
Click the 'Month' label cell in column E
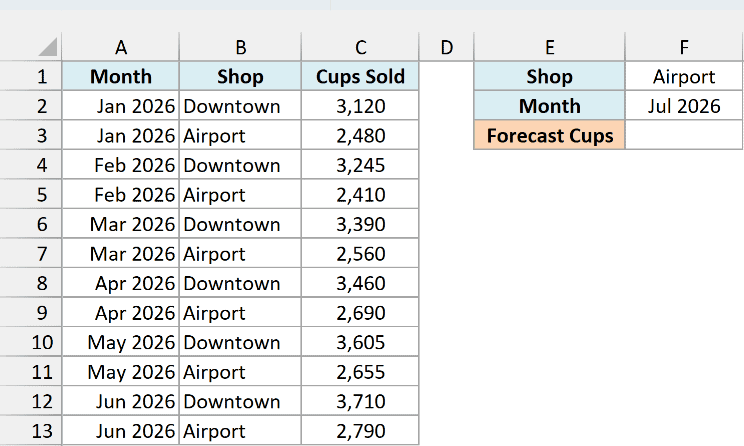549,106
